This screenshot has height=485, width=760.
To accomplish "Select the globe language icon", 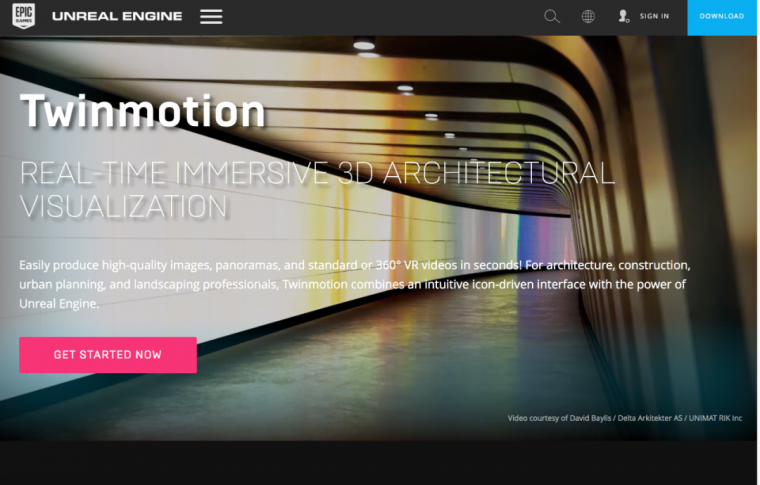I will tap(588, 16).
